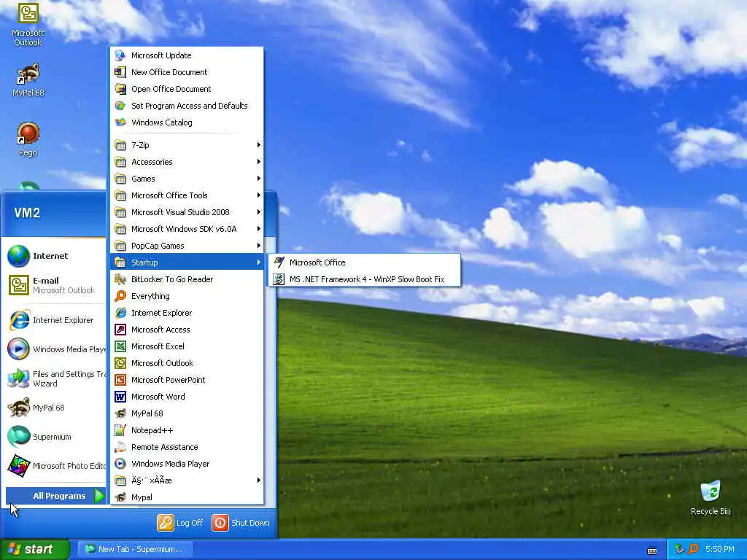Launch Microsoft Access

[x=187, y=330]
